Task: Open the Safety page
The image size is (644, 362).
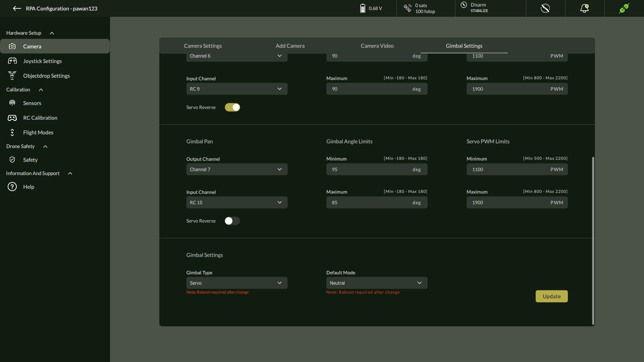Action: [x=55, y=160]
